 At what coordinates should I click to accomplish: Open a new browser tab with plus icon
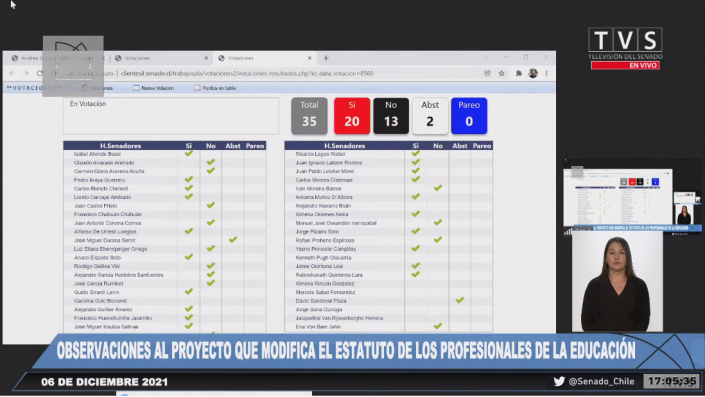click(326, 58)
